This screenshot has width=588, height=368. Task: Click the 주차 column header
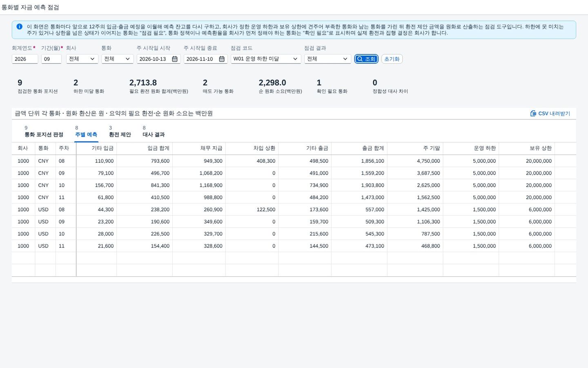(66, 148)
